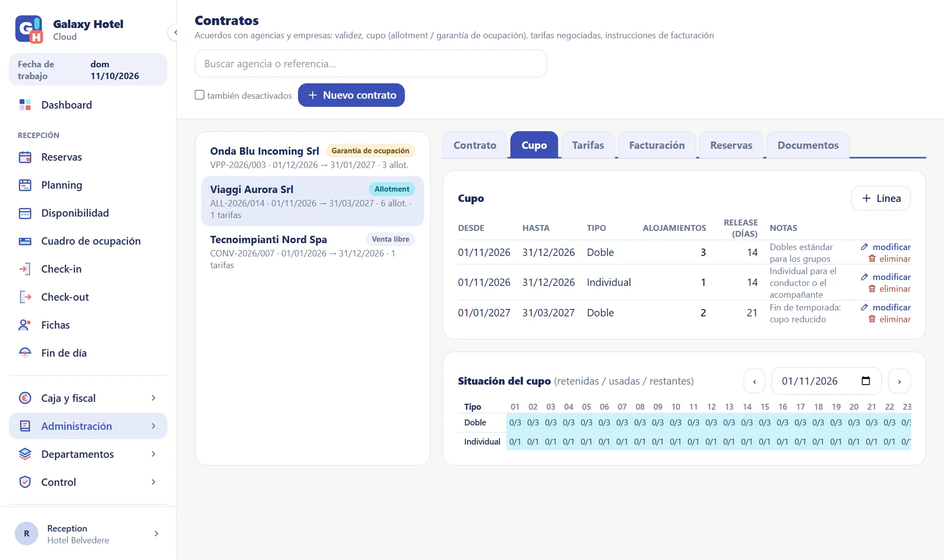Go to next period in Situación del cupo
Image resolution: width=944 pixels, height=560 pixels.
(899, 381)
